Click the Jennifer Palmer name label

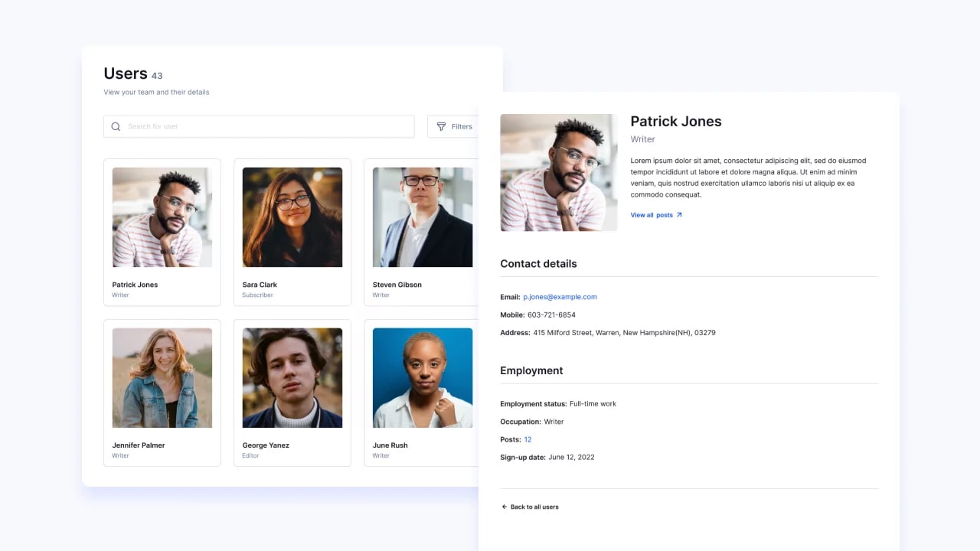pyautogui.click(x=139, y=445)
